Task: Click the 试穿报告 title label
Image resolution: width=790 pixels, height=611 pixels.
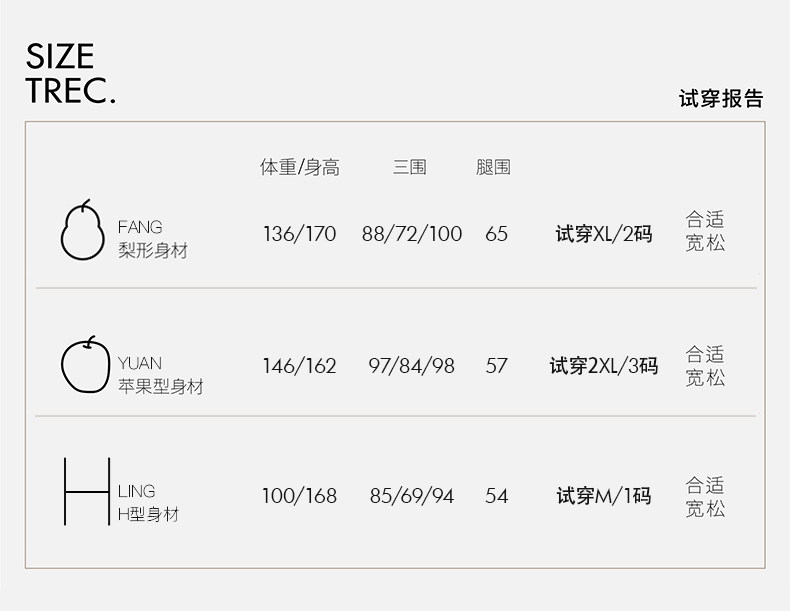Action: [x=721, y=98]
